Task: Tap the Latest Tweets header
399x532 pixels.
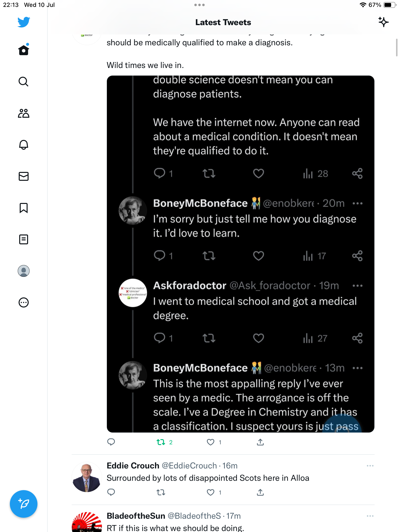Action: [x=223, y=22]
